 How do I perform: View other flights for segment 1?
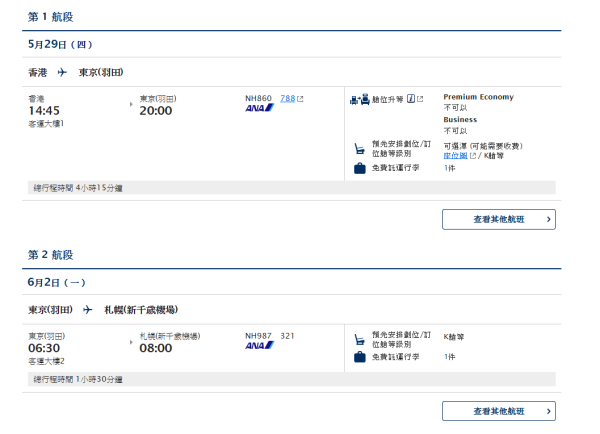[499, 220]
